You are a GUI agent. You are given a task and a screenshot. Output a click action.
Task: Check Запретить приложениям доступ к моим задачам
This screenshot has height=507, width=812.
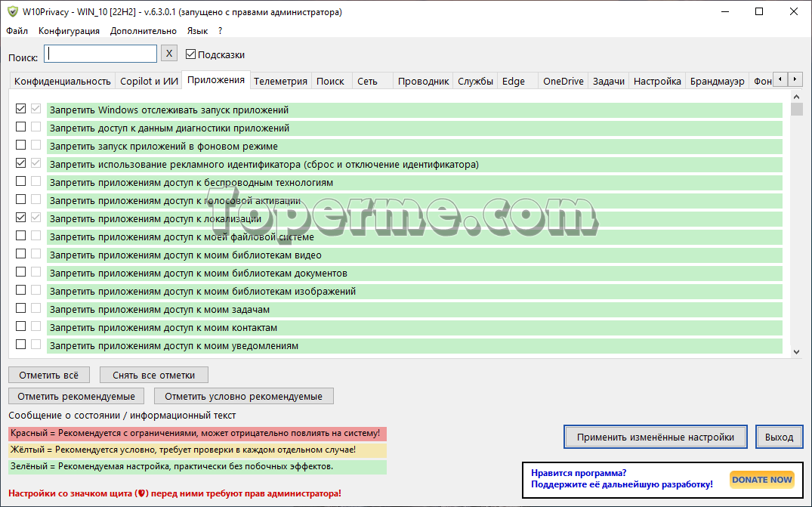tap(20, 308)
